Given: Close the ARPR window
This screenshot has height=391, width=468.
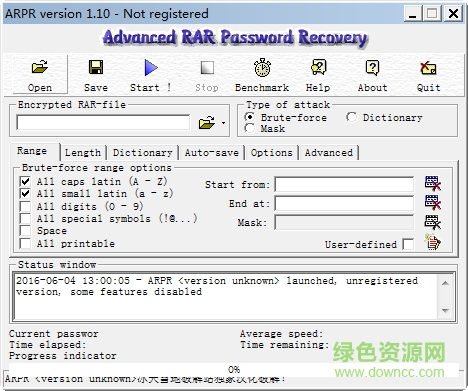Looking at the screenshot, I should tap(454, 14).
